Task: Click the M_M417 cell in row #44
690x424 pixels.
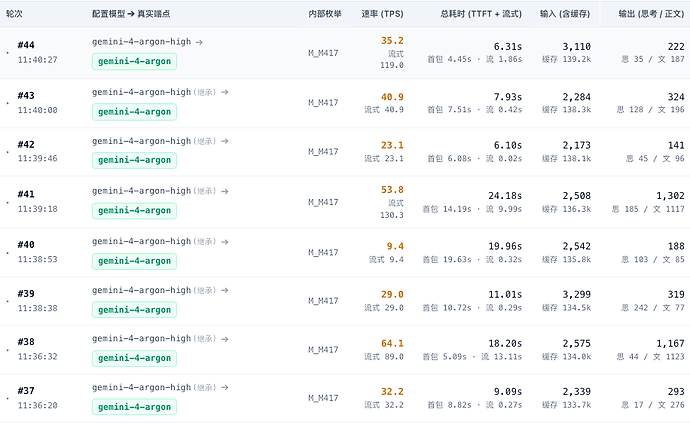Action: [323, 53]
